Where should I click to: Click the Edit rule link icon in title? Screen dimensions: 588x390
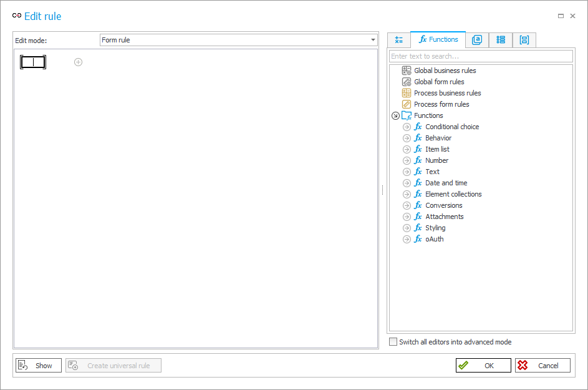[x=17, y=16]
